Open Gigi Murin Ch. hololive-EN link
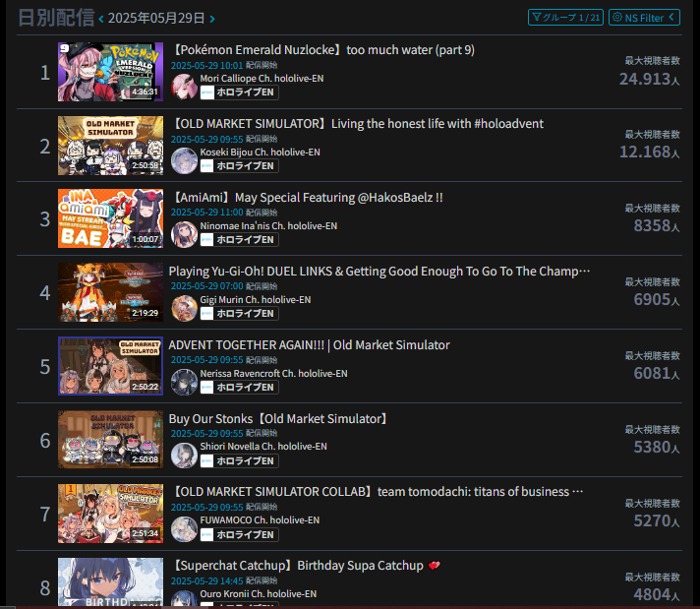 pyautogui.click(x=256, y=299)
